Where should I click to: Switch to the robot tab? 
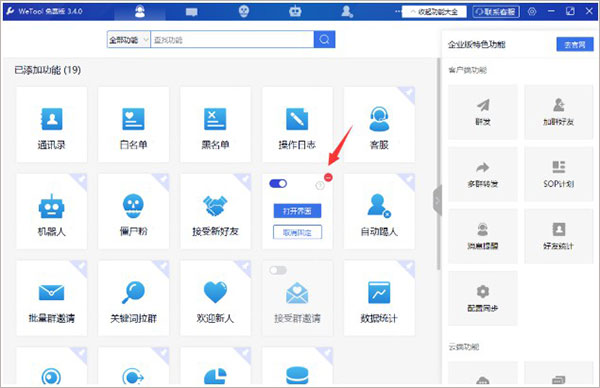(295, 12)
